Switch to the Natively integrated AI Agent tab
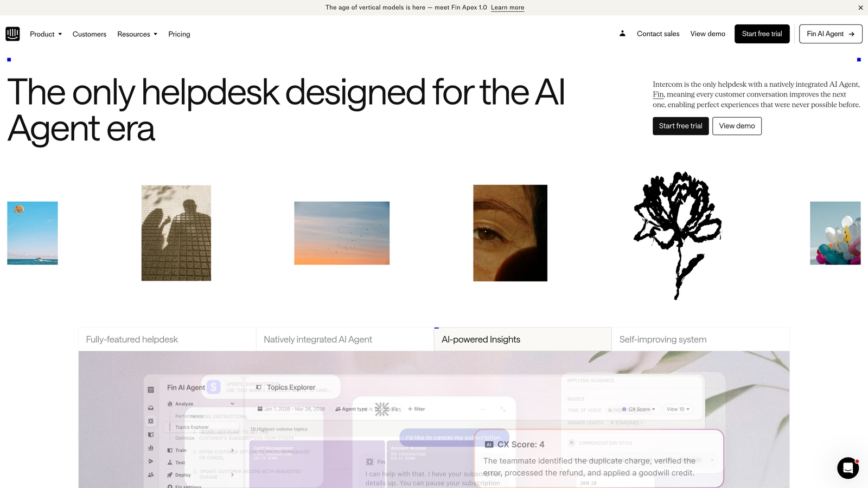This screenshot has height=488, width=868. coord(317,339)
